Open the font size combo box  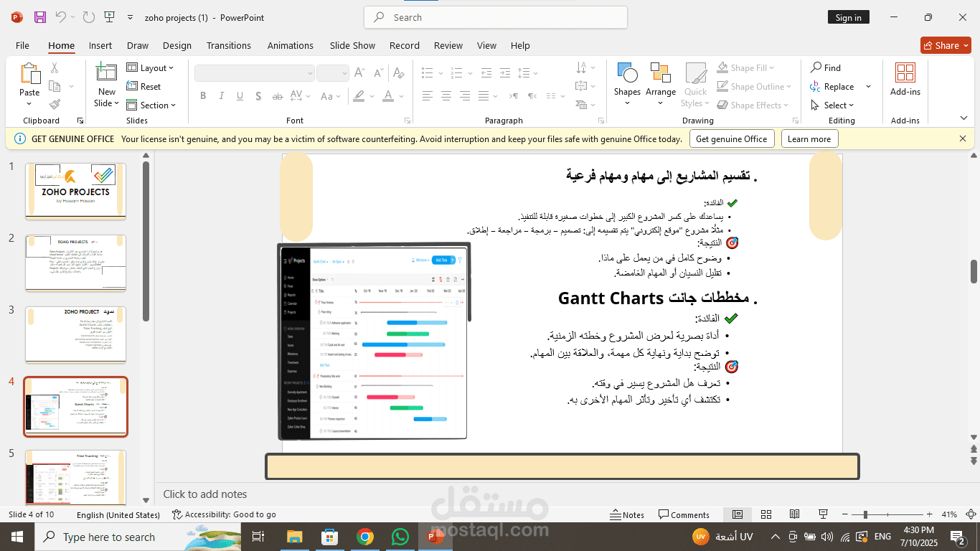pos(333,73)
